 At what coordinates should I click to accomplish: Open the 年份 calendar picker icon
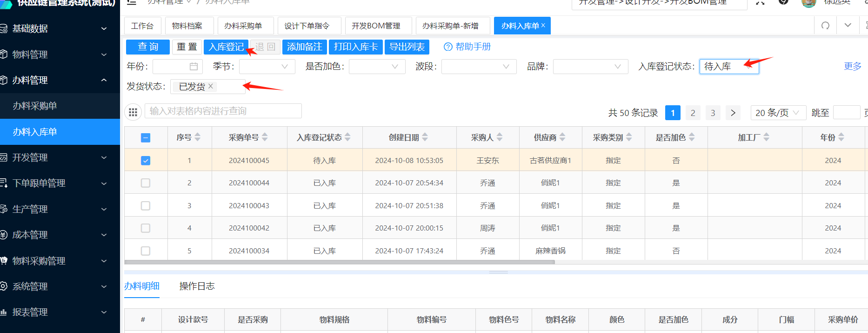[194, 67]
